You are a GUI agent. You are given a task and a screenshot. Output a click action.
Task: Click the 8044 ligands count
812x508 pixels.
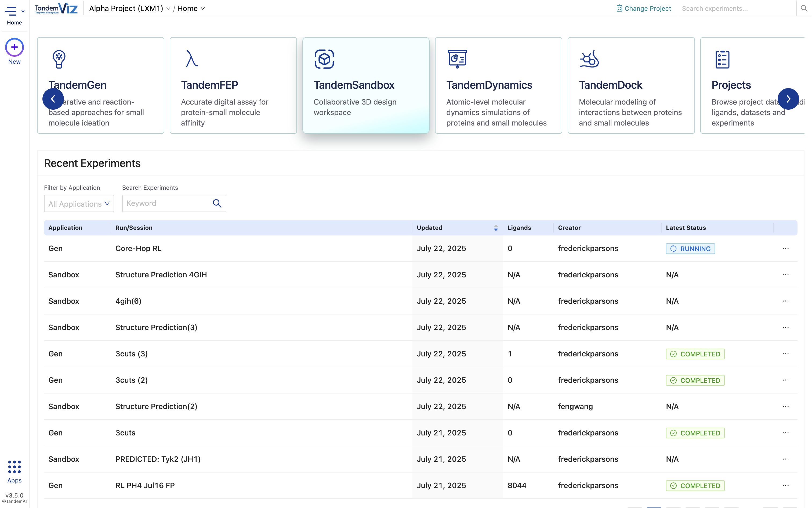517,485
